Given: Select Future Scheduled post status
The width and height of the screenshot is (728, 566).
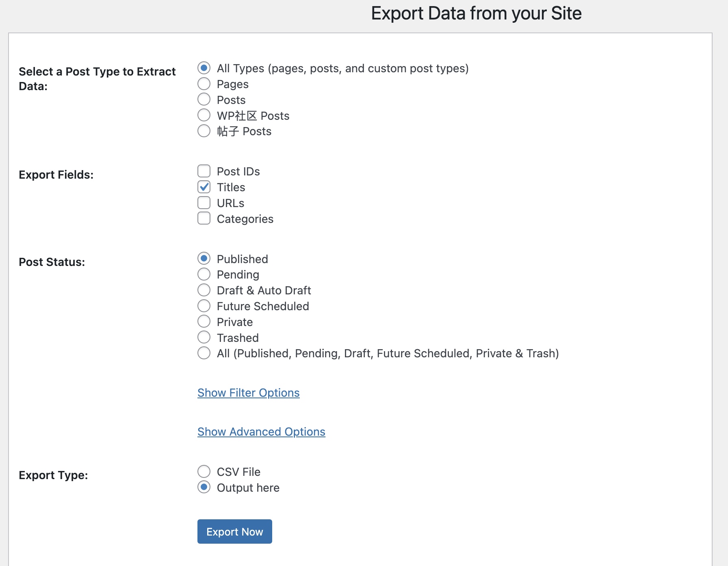Looking at the screenshot, I should [x=204, y=306].
